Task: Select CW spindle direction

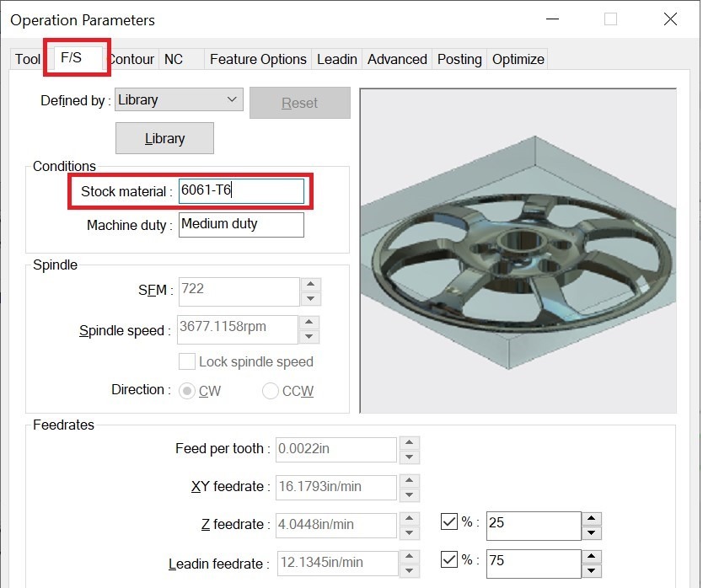Action: (x=187, y=391)
